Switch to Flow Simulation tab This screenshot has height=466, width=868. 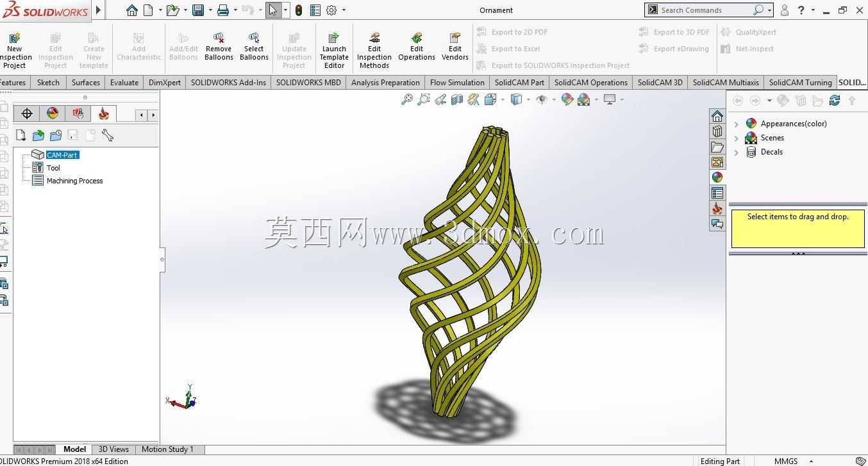coord(457,82)
